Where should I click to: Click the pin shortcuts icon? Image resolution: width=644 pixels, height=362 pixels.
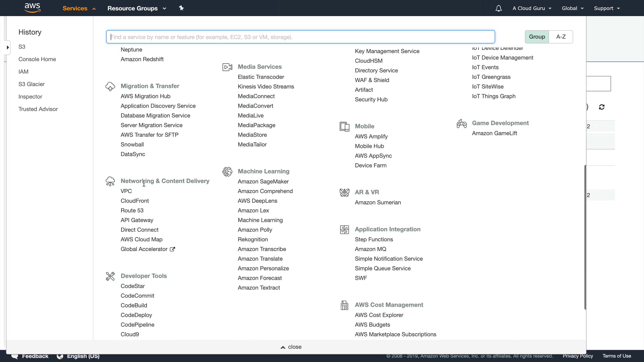[x=181, y=8]
